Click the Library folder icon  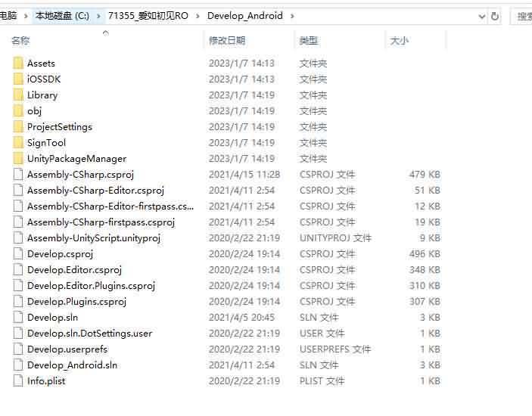(x=18, y=95)
